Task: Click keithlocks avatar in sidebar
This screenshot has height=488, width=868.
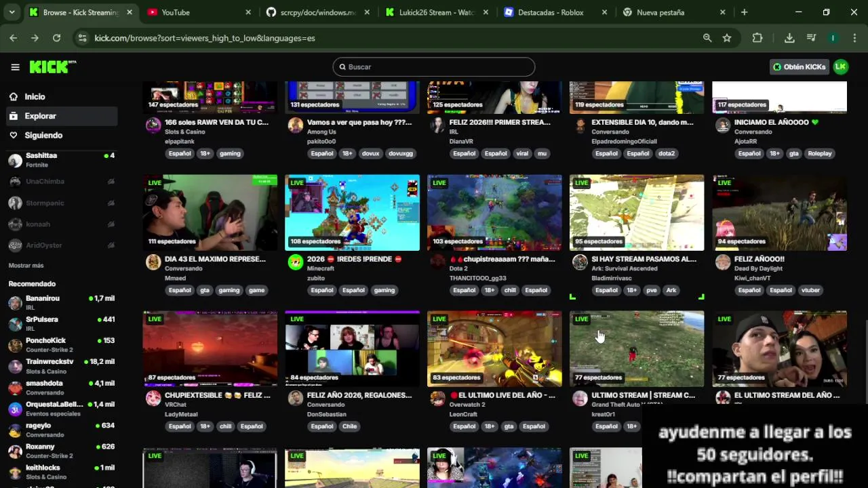Action: (15, 472)
